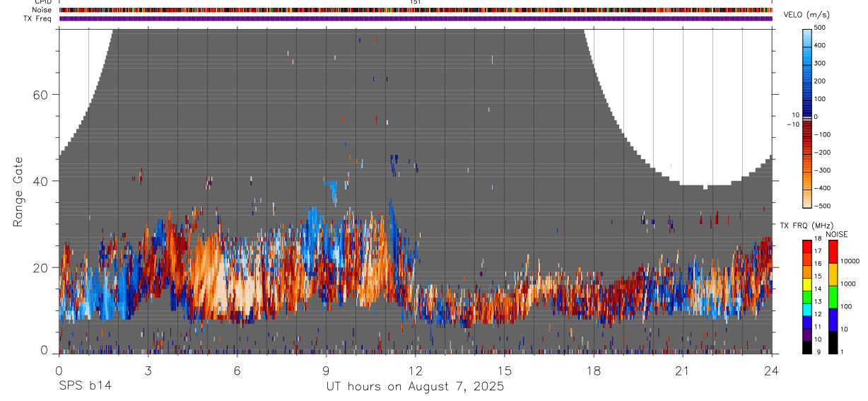Screen dimensions: 868x401
Task: Click the 'SPS b14' radar beam label
Action: [85, 386]
